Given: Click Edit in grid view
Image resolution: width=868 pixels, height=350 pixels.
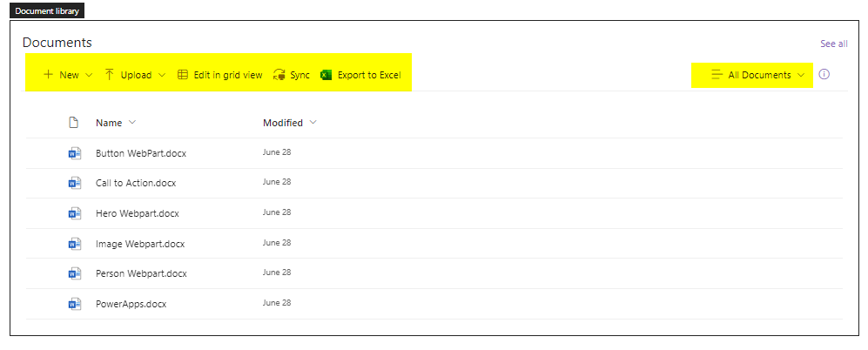Looking at the screenshot, I should (x=219, y=75).
